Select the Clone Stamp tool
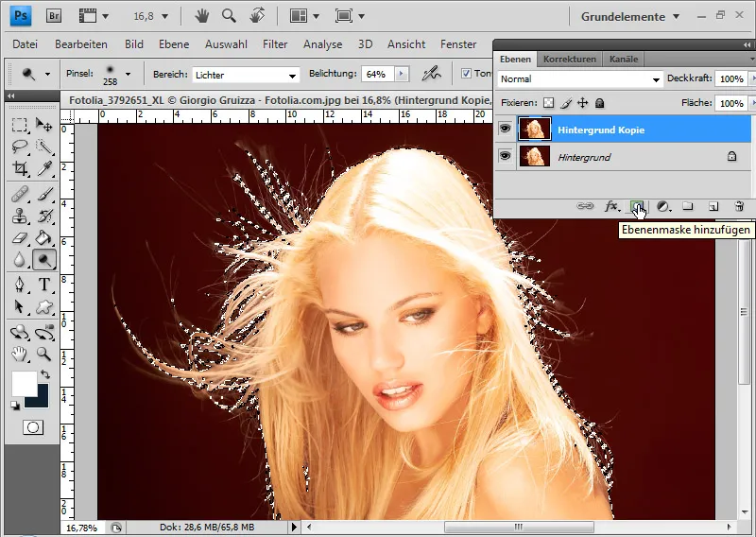The height and width of the screenshot is (537, 756). (19, 216)
